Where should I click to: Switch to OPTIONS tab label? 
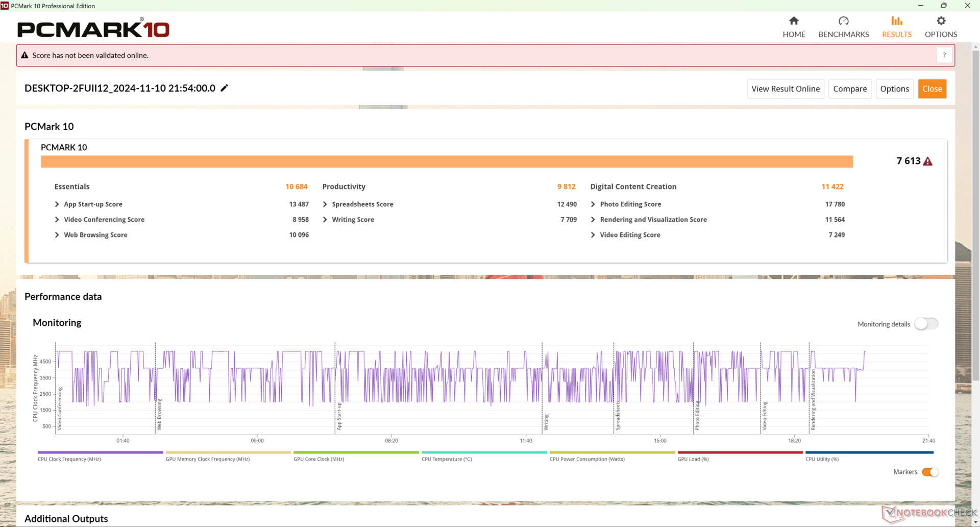click(x=941, y=34)
